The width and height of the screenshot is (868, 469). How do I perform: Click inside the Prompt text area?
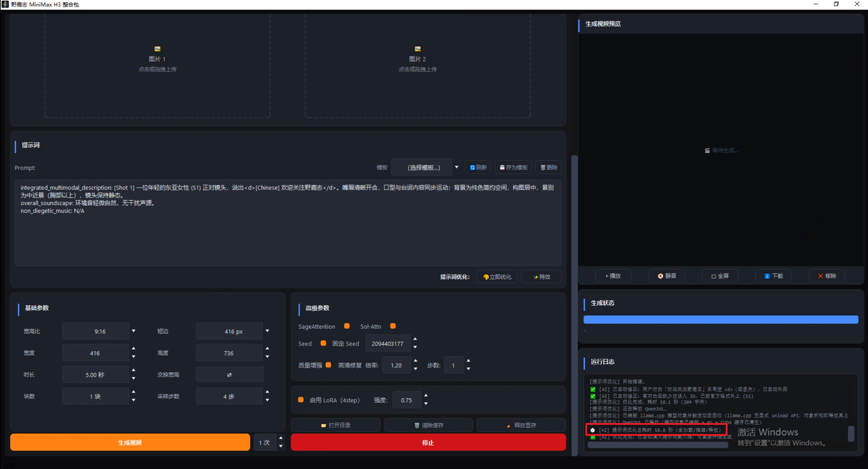tap(288, 223)
